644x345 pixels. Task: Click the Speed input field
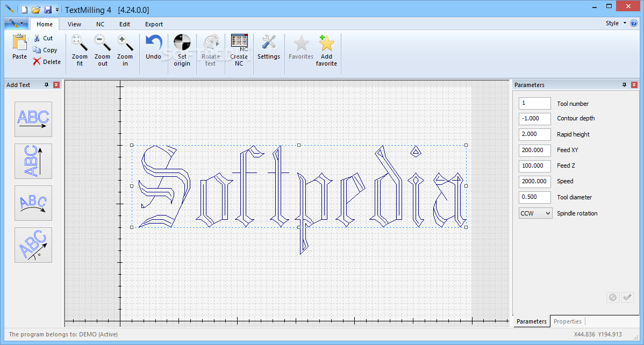[x=535, y=181]
